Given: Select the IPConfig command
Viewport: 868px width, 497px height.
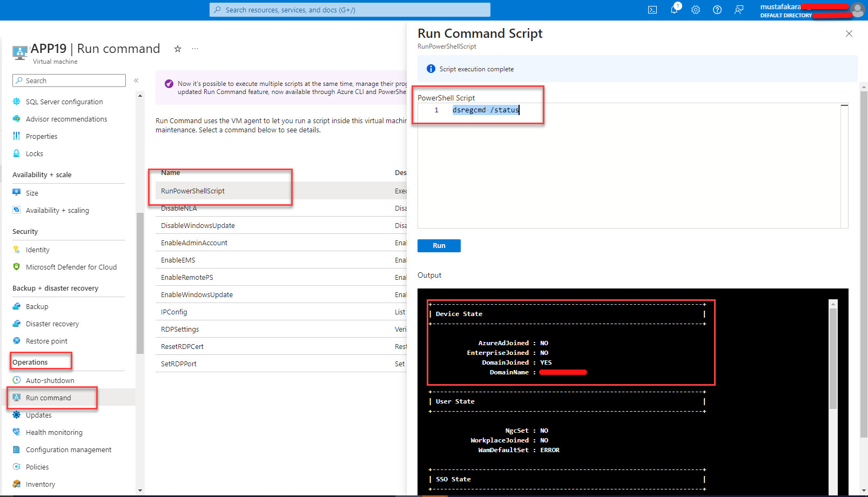Looking at the screenshot, I should tap(174, 312).
